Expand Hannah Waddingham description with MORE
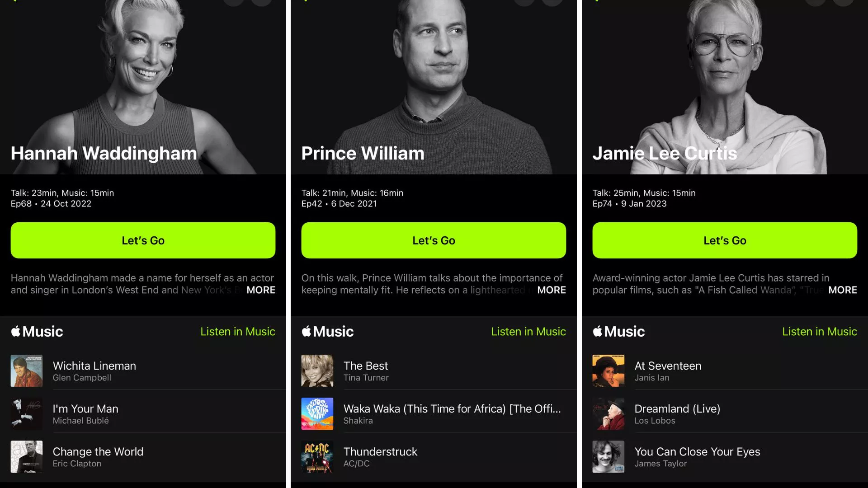Viewport: 868px width, 488px height. [x=261, y=290]
